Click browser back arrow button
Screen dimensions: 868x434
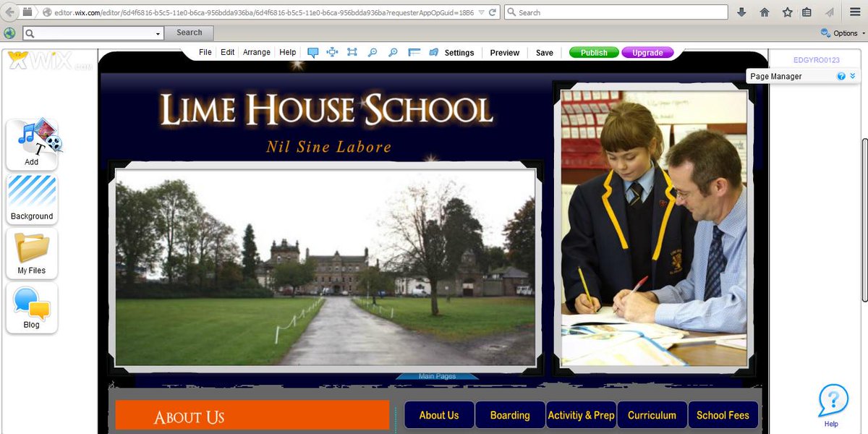10,12
